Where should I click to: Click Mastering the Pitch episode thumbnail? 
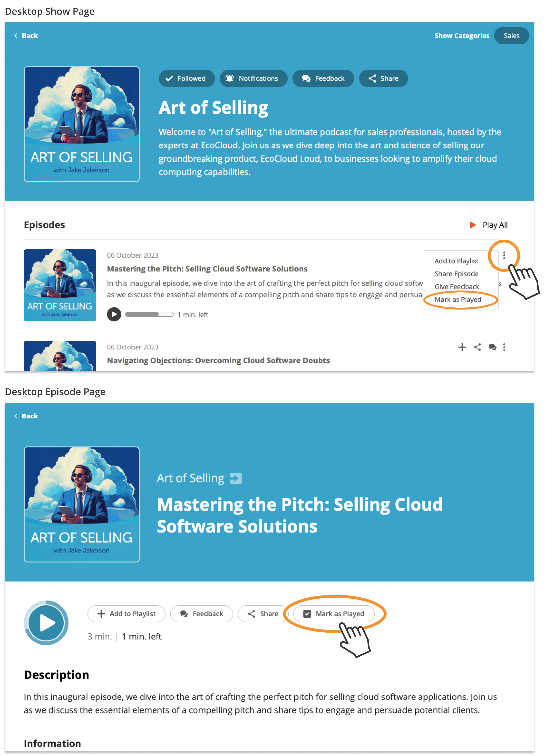click(x=60, y=285)
